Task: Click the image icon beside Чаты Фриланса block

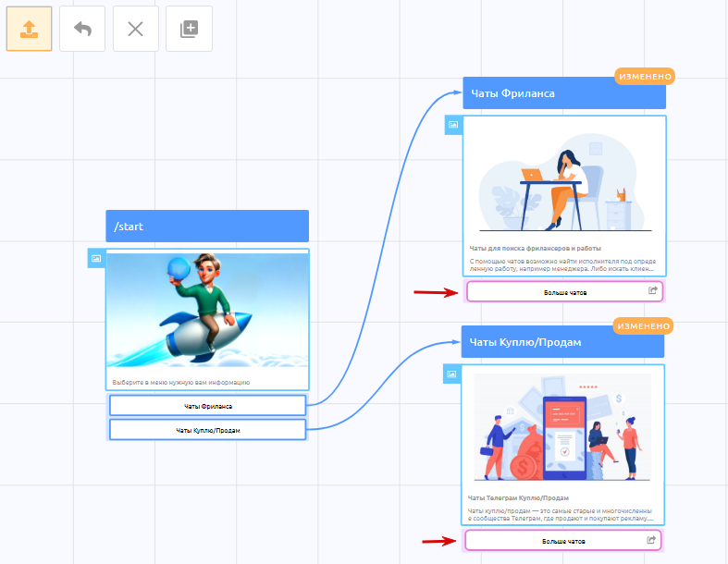Action: [453, 125]
